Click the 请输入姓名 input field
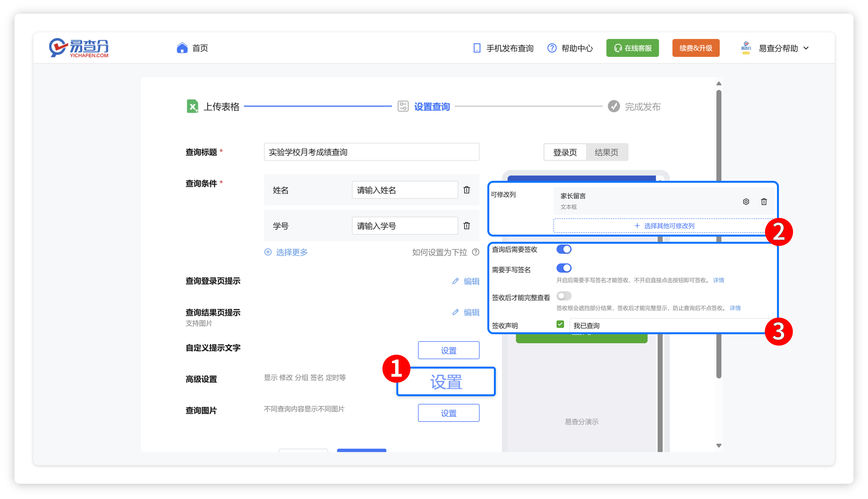This screenshot has width=868, height=499. (404, 190)
